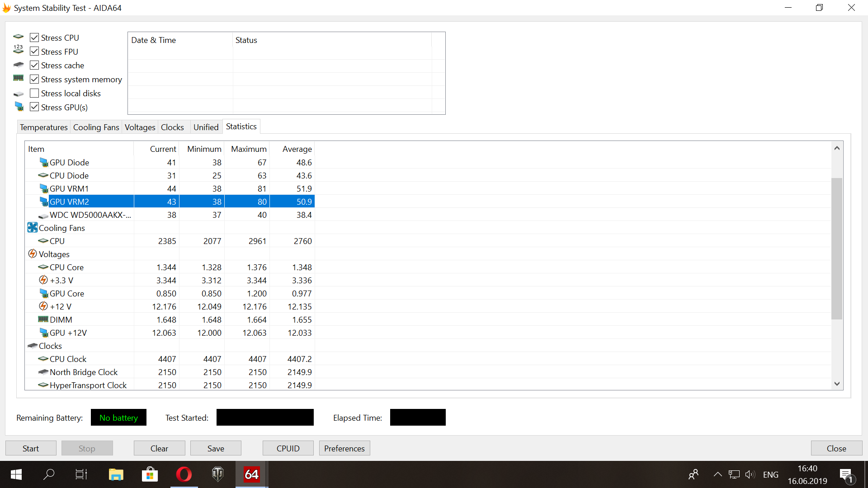Show hidden system tray icons
868x488 pixels.
(717, 474)
